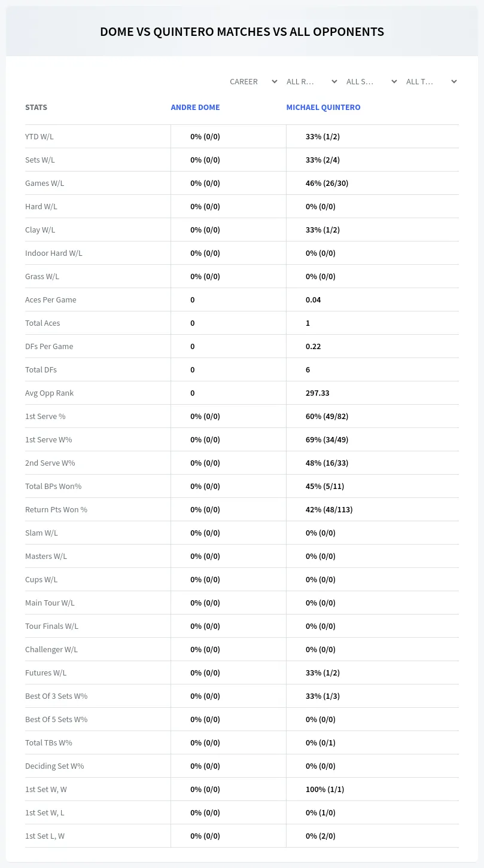Click Quintero's 1st Set W, W 100% (1/1)
This screenshot has width=484, height=868.
pos(325,790)
